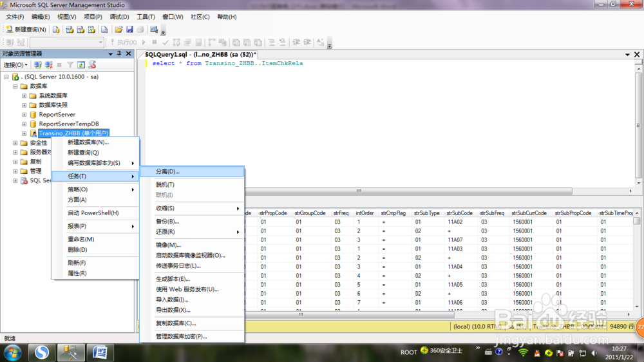
Task: Expand the 系统数据库 folder
Action: point(24,96)
